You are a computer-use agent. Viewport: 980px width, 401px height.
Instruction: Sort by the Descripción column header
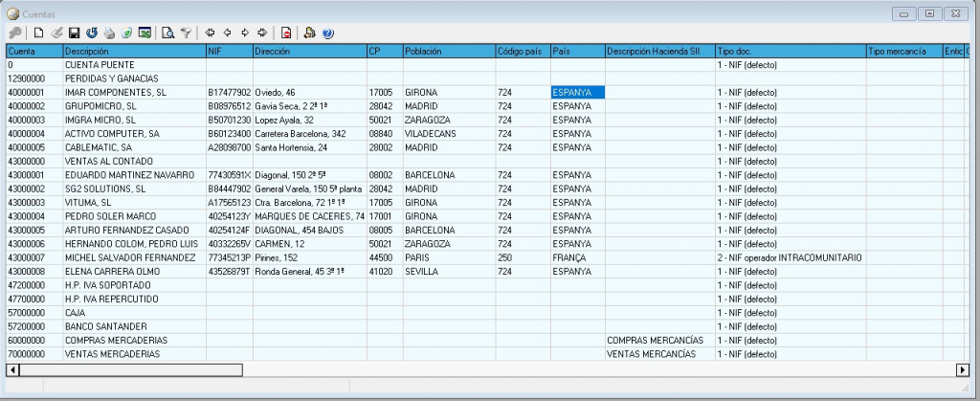tap(134, 52)
